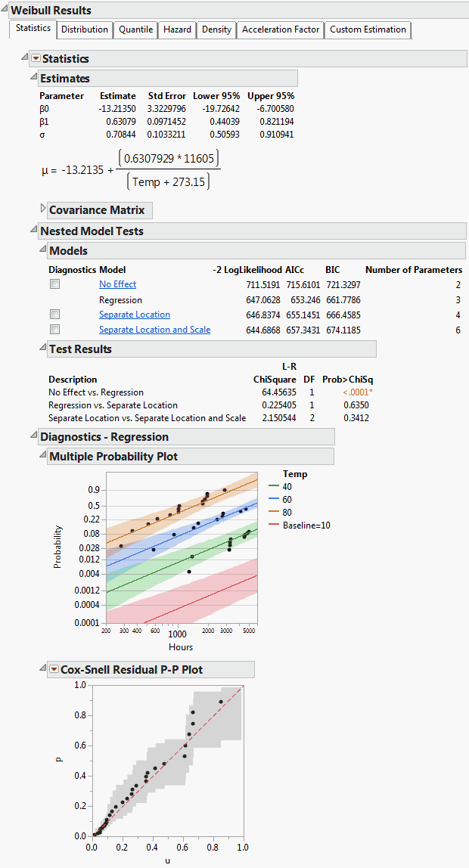Screen dimensions: 469x868
Task: Select the Hazard tab
Action: click(x=177, y=29)
